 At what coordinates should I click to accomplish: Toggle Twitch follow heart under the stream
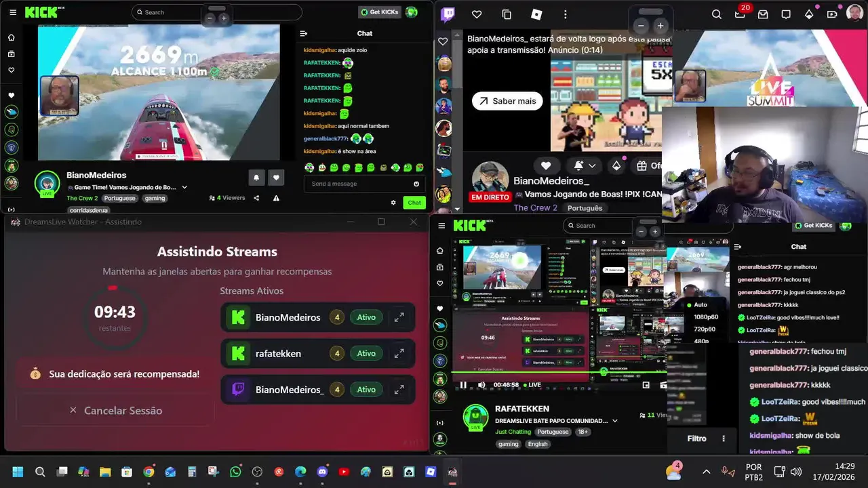[x=546, y=165]
